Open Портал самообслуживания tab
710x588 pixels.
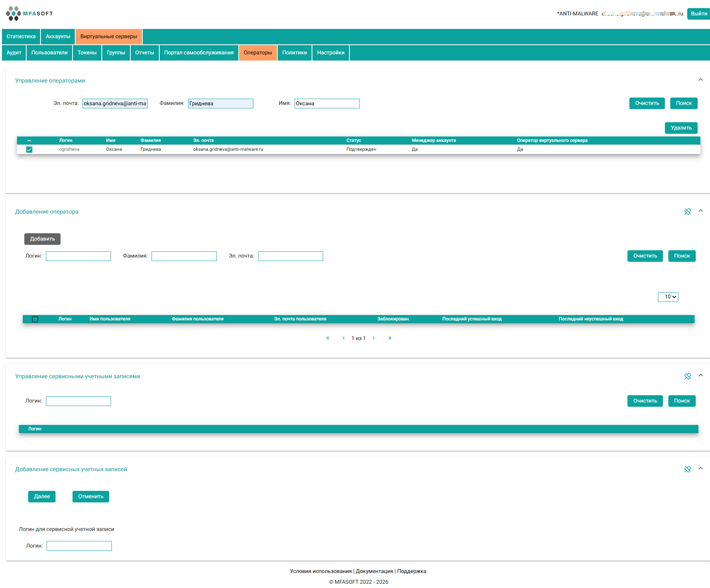tap(199, 53)
